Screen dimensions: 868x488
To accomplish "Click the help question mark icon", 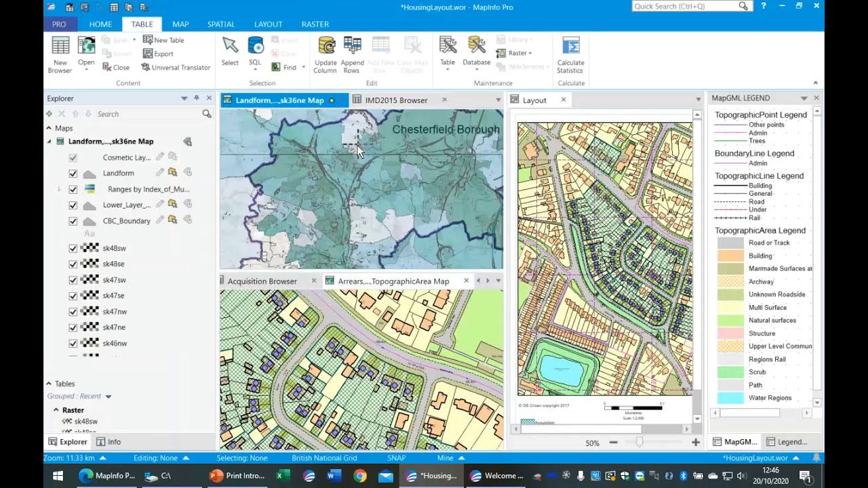I will point(764,6).
